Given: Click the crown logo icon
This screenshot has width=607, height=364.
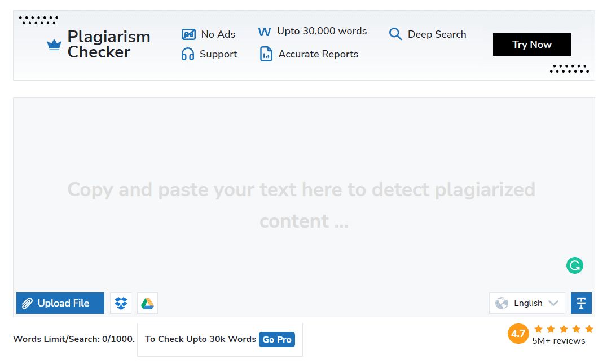Looking at the screenshot, I should tap(54, 45).
